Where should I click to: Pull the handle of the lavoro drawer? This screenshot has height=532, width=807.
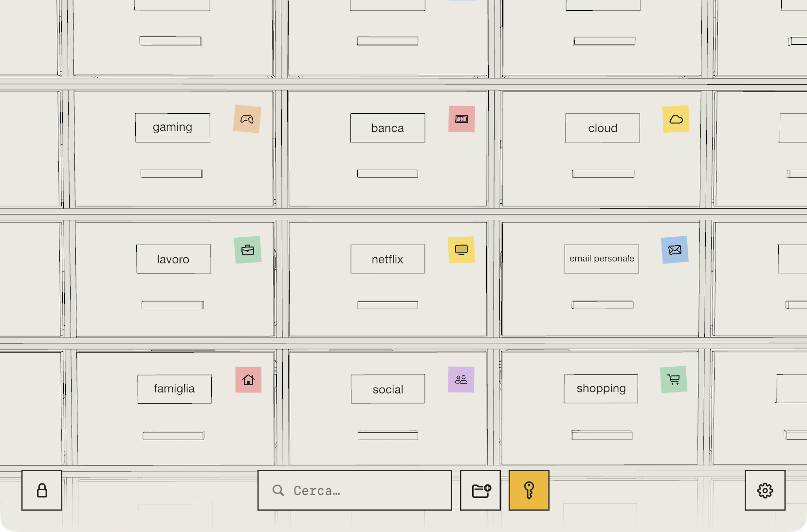coord(173,305)
